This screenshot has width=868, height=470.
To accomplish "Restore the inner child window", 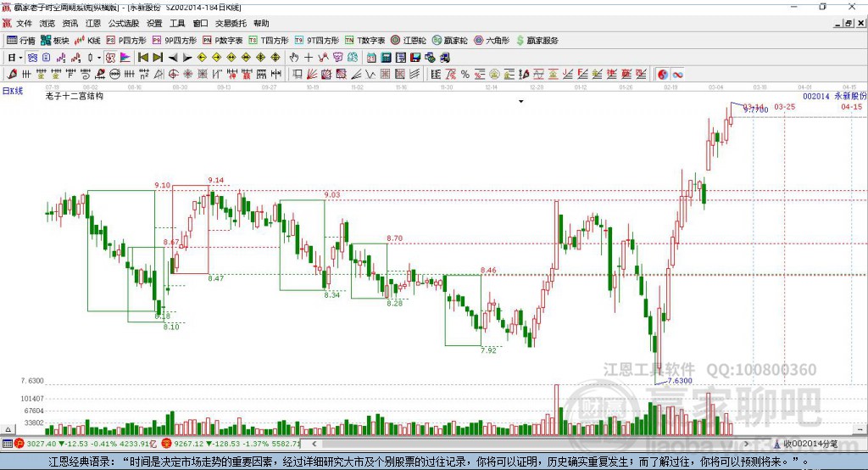I will coord(849,23).
